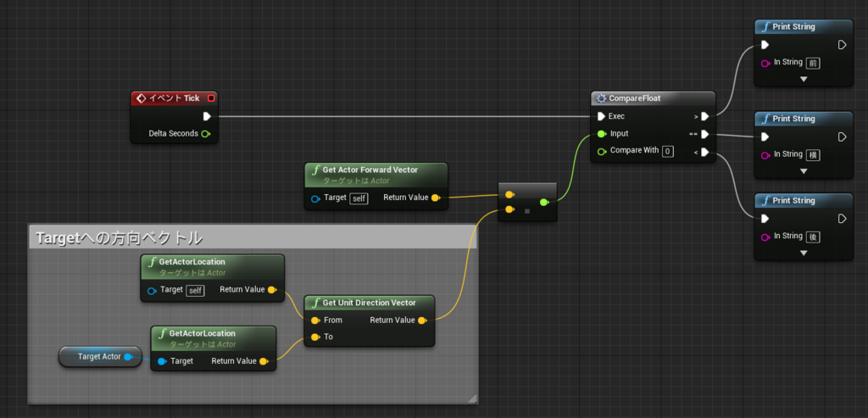The image size is (868, 418).
Task: Click the Compare With pin on CompareFloat
Action: [601, 151]
